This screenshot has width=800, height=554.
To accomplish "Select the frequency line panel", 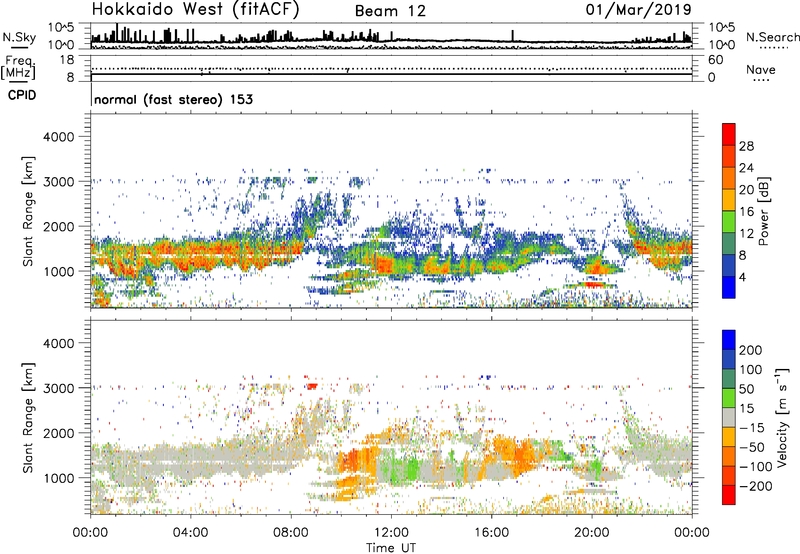I will click(391, 68).
